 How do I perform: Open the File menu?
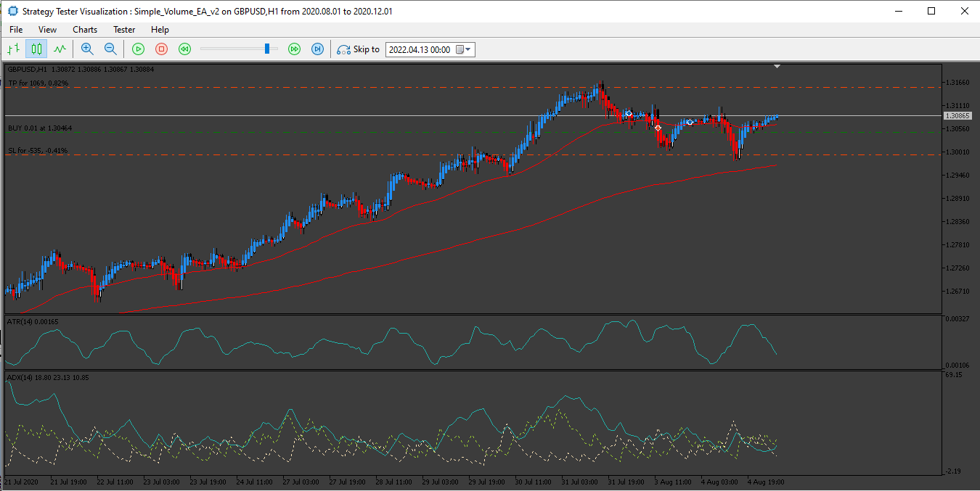(16, 30)
